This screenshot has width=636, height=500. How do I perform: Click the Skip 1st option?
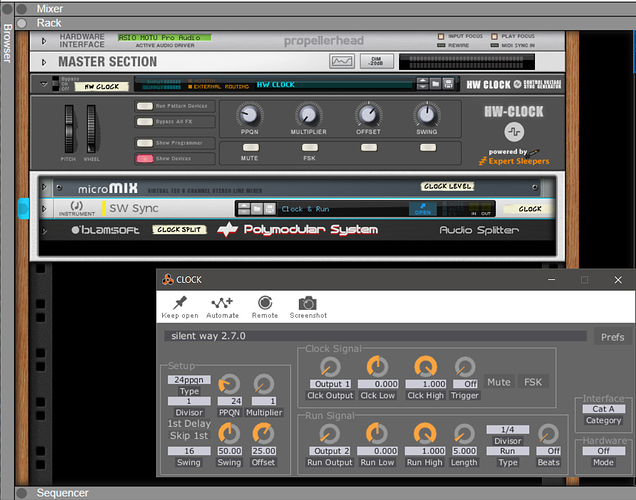pos(189,436)
